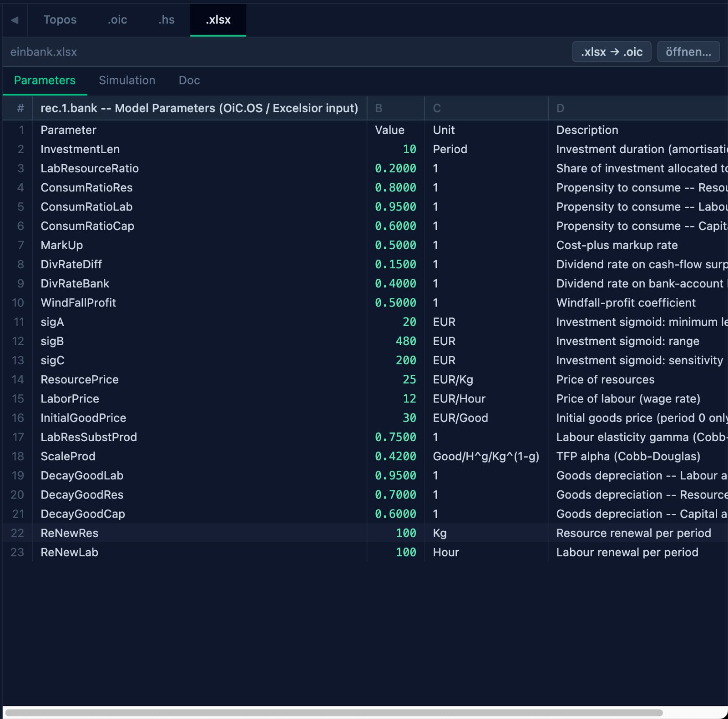728x719 pixels.
Task: Open the .oic tab
Action: point(117,20)
